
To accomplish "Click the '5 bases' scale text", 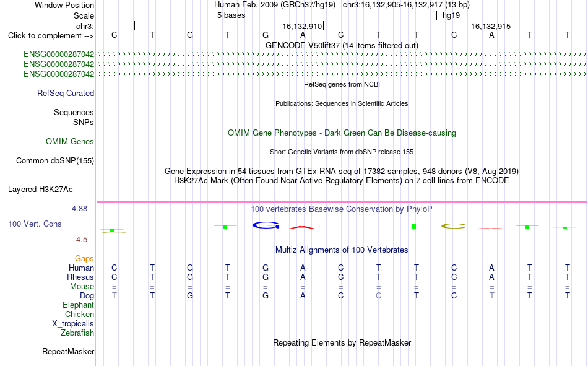I will (x=231, y=15).
